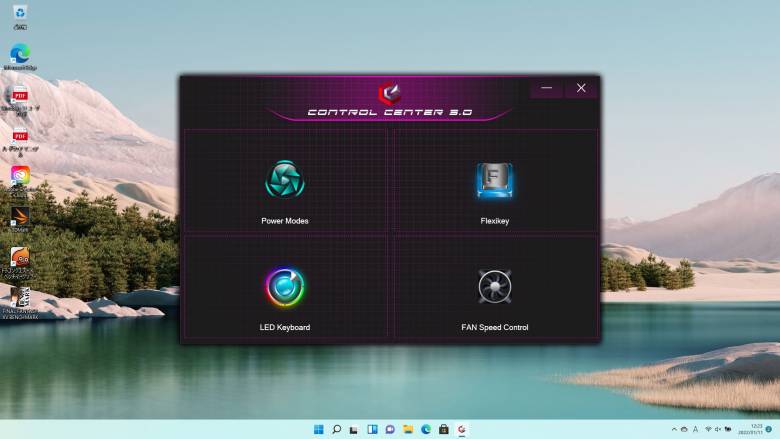Open Microsoft Store from the taskbar

[444, 429]
